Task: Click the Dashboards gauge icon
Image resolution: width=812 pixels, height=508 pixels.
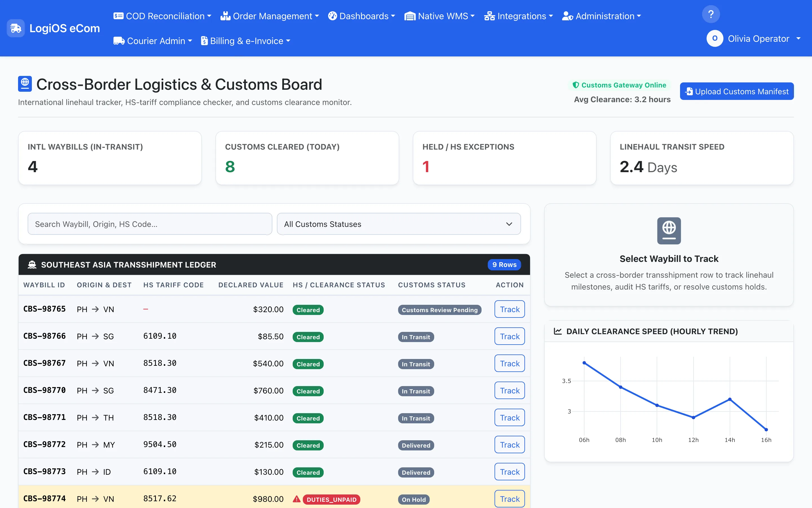Action: point(332,16)
